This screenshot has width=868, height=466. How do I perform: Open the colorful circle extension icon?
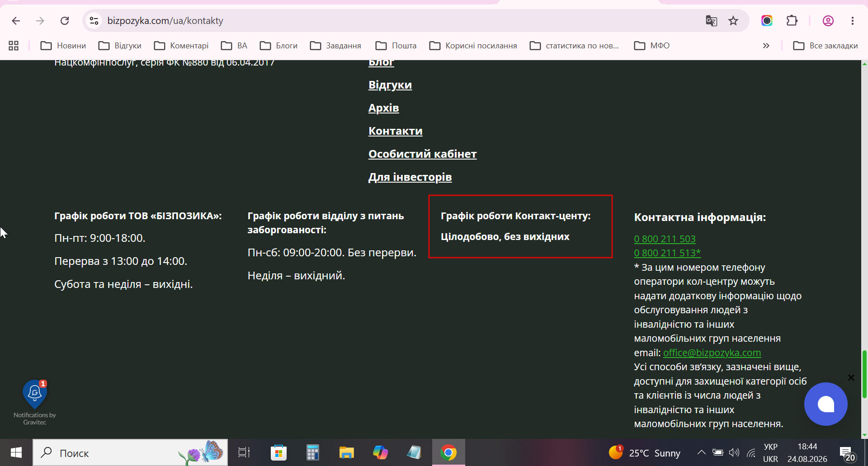pyautogui.click(x=767, y=21)
